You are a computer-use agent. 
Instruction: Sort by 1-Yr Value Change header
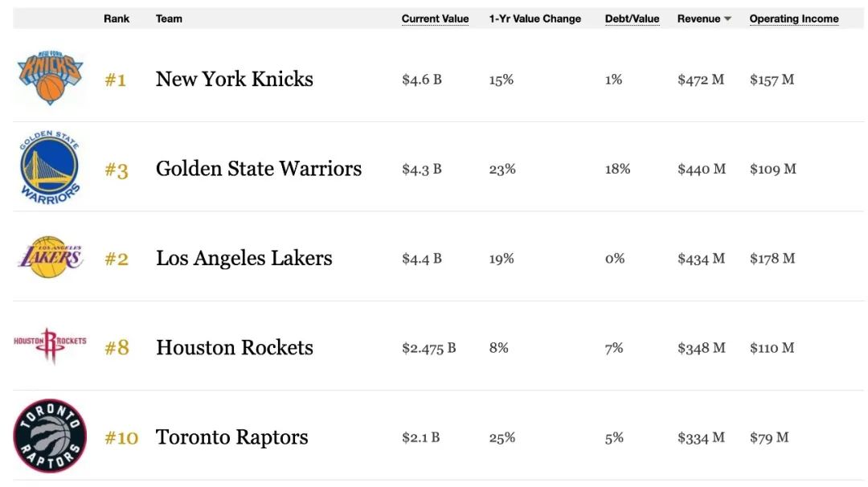[534, 19]
